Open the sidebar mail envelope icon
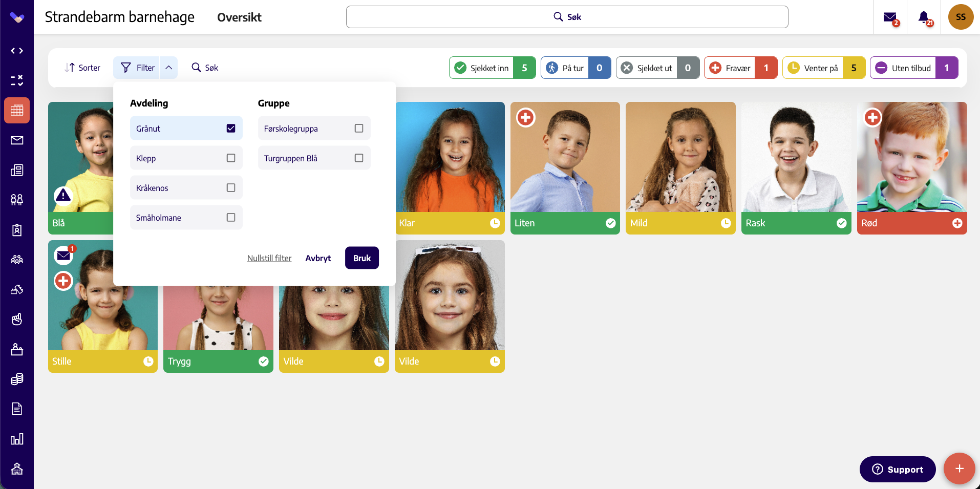This screenshot has height=489, width=980. (x=17, y=140)
